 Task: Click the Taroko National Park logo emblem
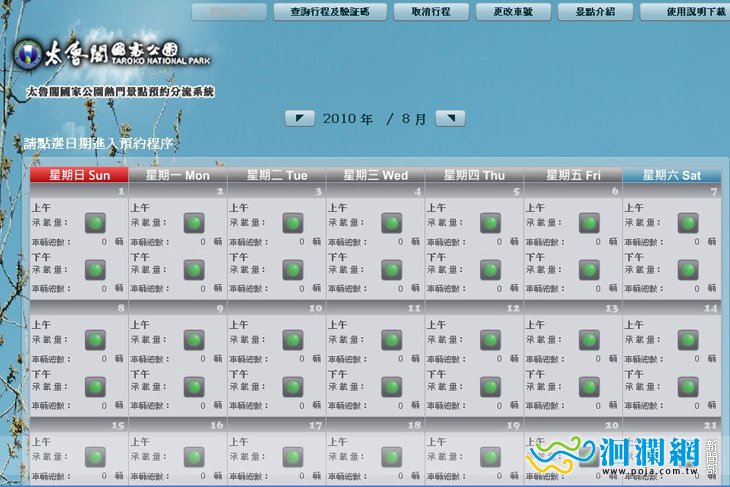coord(28,54)
